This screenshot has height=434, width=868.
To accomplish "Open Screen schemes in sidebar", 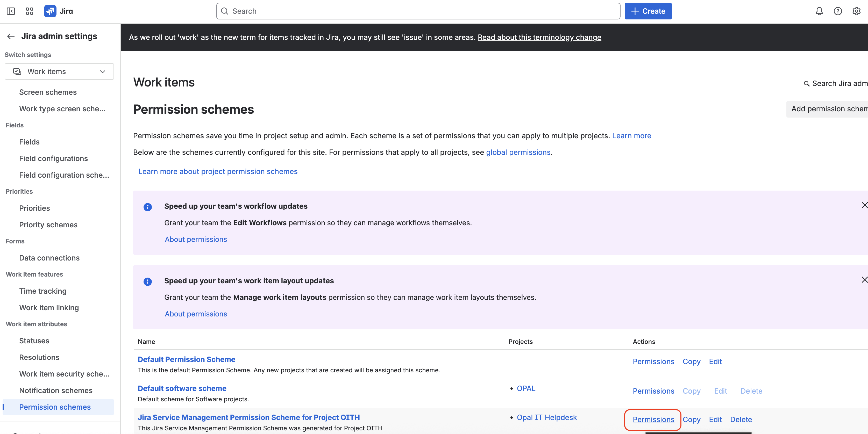I will click(x=48, y=92).
